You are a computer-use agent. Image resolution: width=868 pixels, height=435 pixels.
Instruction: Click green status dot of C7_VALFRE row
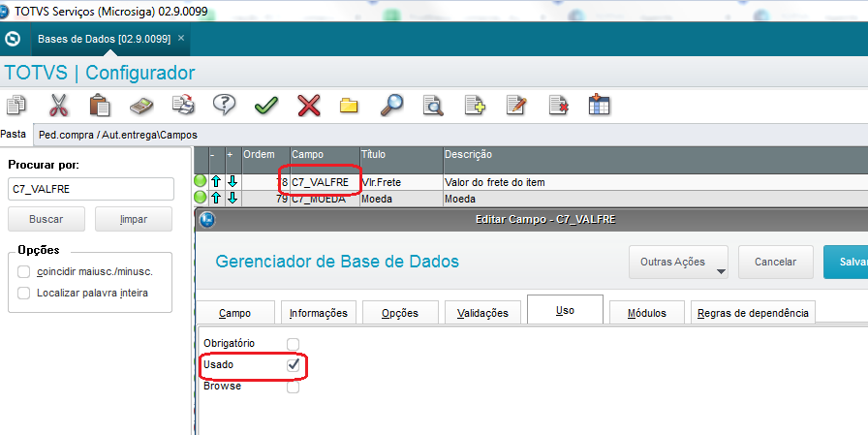[x=201, y=181]
